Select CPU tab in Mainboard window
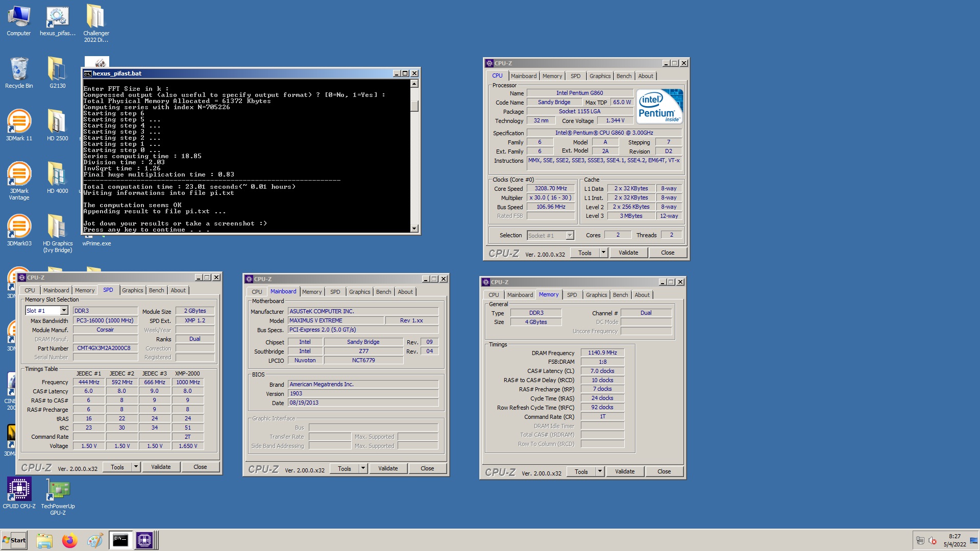This screenshot has width=980, height=551. click(257, 292)
